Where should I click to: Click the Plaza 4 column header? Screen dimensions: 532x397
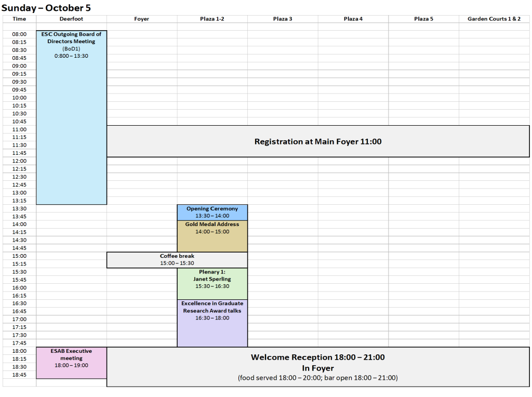[x=353, y=19]
